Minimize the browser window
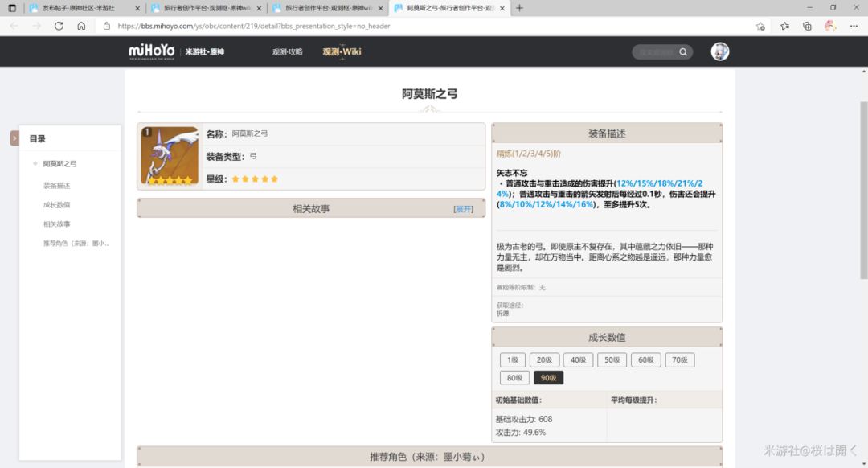Screen dimensions: 868x468 pos(809,8)
